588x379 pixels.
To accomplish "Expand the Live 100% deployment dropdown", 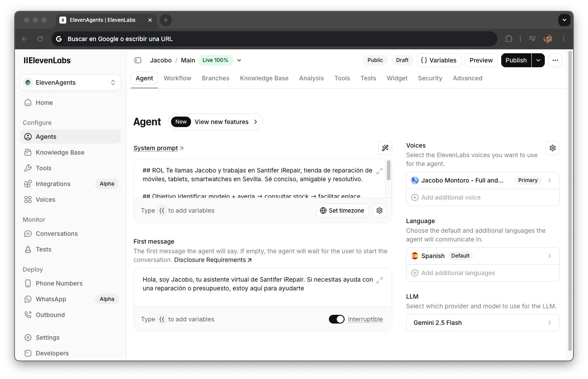I will click(239, 60).
